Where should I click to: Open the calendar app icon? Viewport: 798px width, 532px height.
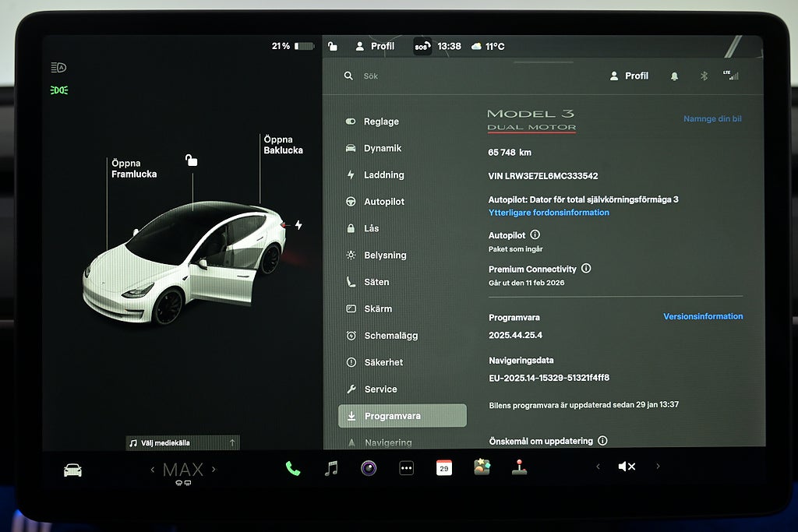pos(443,468)
